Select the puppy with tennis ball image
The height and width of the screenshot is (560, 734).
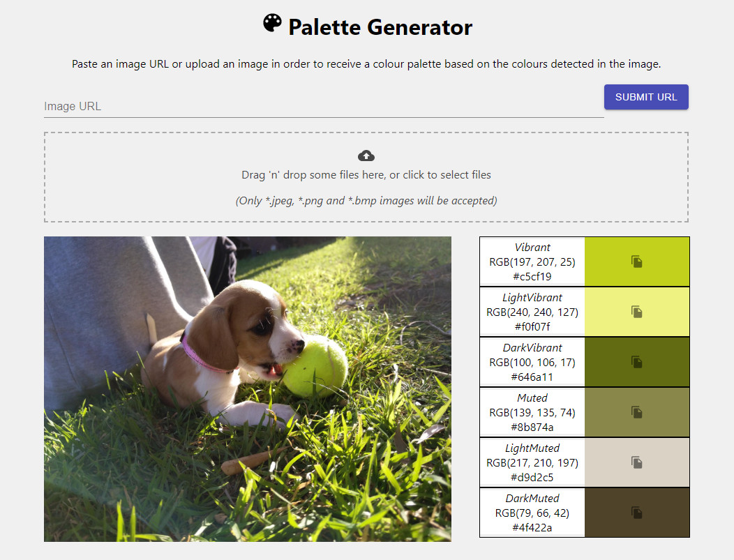pos(248,388)
